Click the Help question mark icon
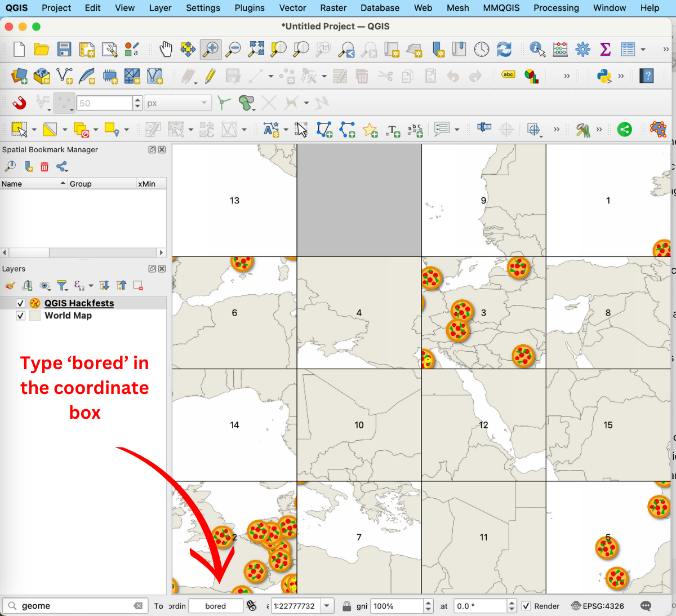Screen dimensions: 676x616 tap(647, 76)
